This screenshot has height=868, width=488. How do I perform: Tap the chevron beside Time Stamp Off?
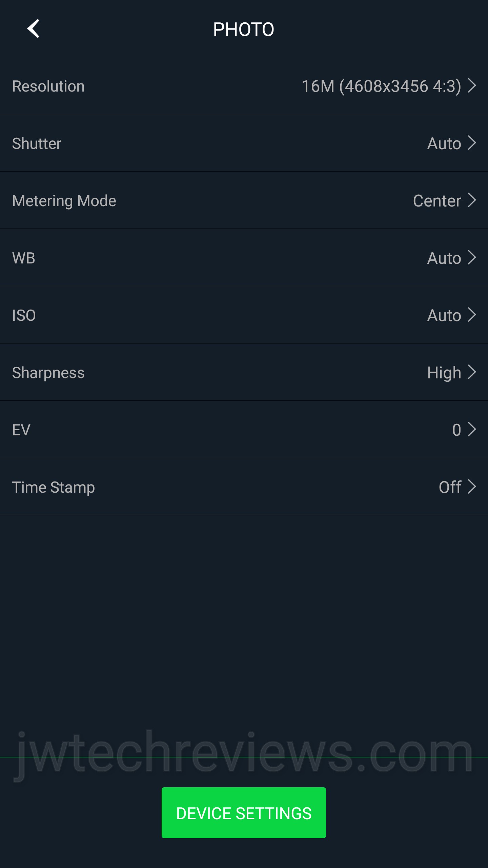[472, 487]
